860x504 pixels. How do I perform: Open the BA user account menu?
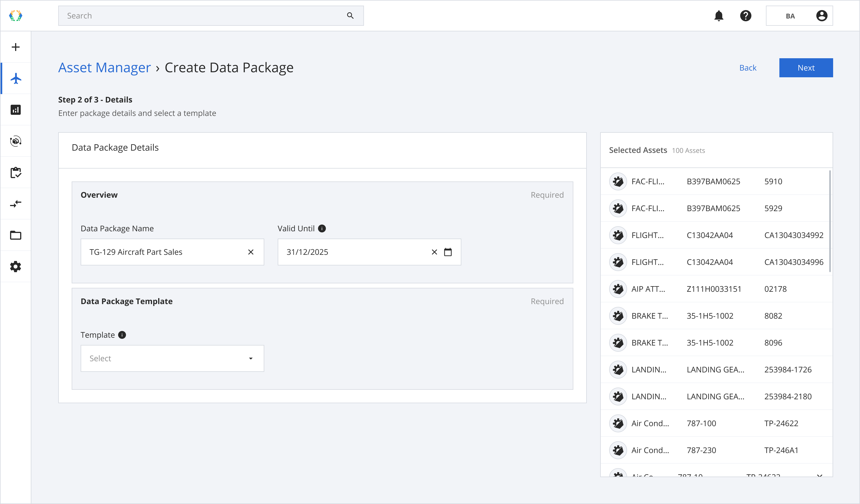(x=799, y=16)
